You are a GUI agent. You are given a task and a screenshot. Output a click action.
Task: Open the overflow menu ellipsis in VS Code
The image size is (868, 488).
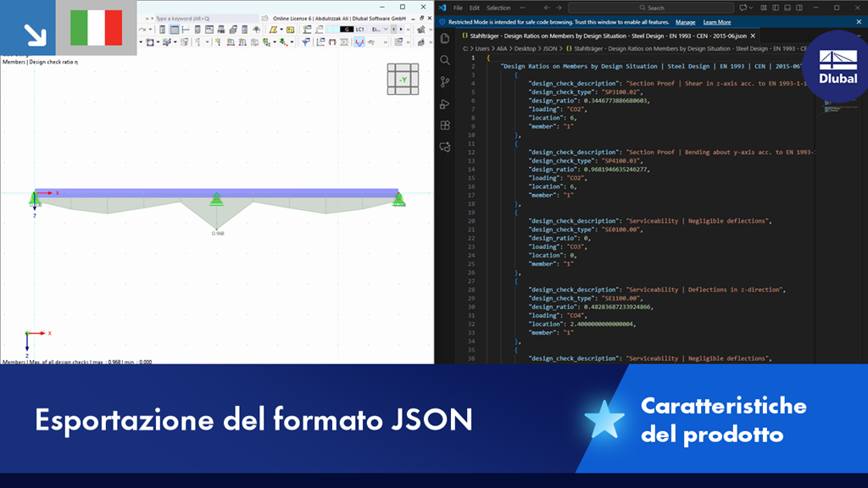tap(522, 8)
